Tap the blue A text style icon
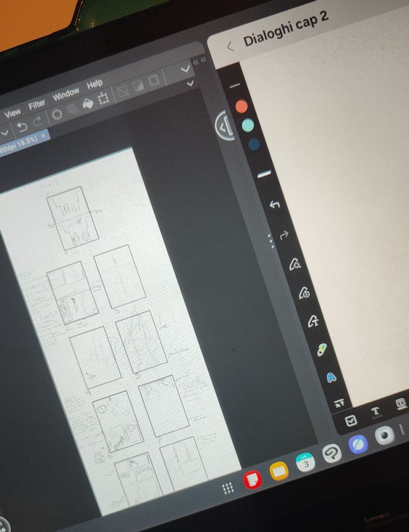409x532 pixels. coord(331,377)
